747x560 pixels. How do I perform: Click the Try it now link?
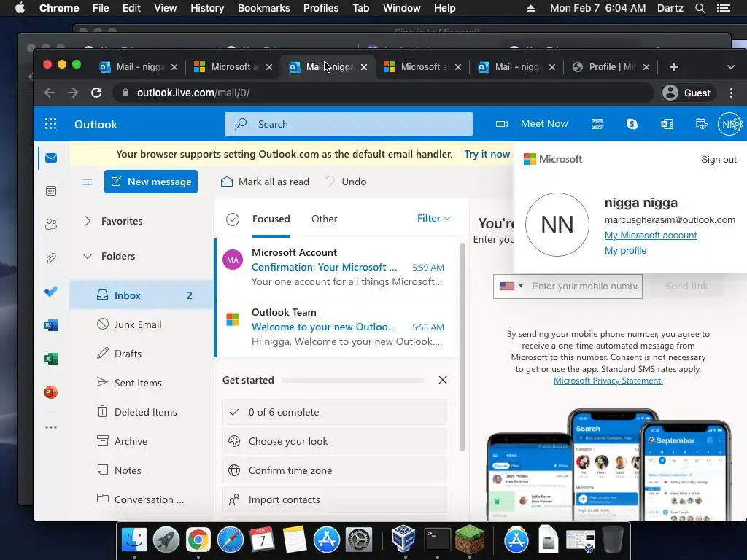(487, 154)
